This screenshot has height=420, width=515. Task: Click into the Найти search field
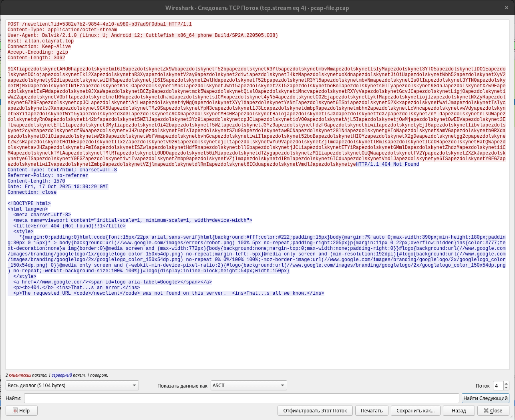pos(241,398)
